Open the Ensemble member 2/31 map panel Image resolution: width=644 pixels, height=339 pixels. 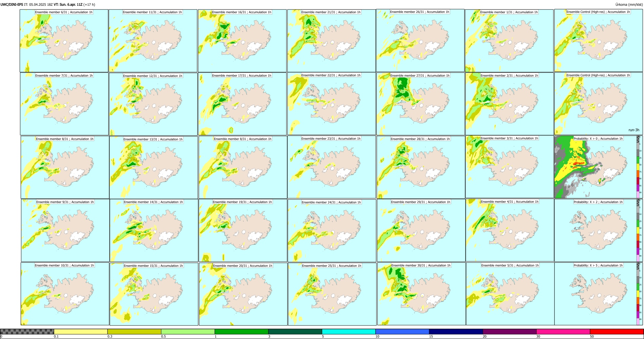pyautogui.click(x=510, y=104)
